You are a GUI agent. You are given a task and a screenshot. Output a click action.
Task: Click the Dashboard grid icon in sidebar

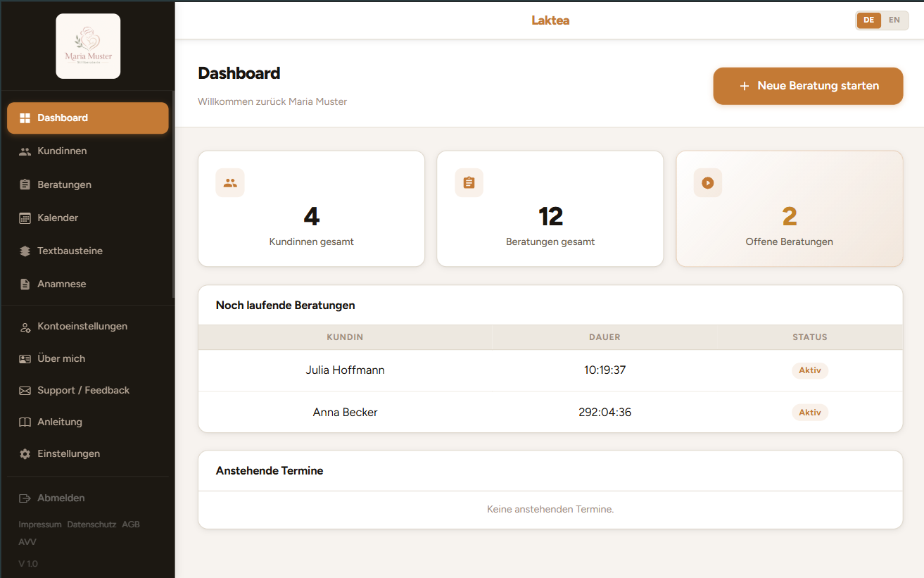click(x=25, y=118)
